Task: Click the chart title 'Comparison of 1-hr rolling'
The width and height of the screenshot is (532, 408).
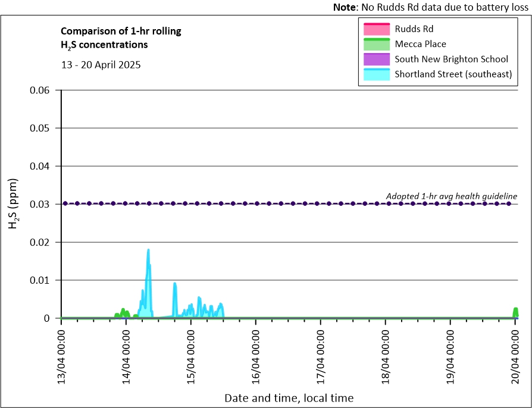Action: point(121,32)
